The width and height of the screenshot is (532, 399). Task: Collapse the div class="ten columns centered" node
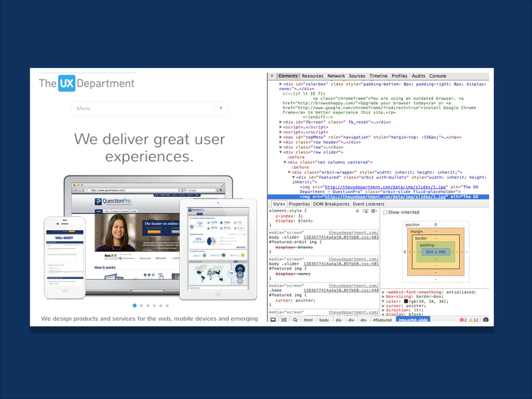point(285,162)
